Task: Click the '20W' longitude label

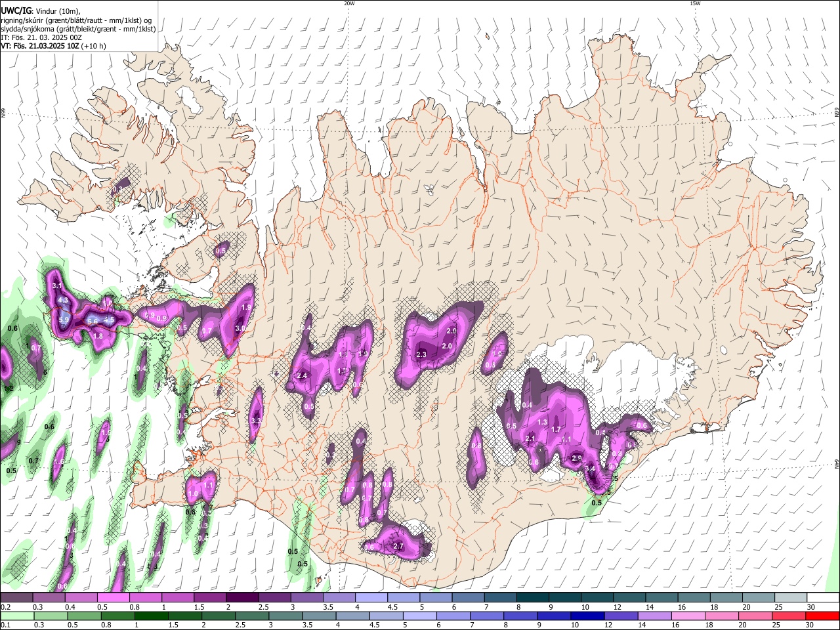Action: tap(349, 3)
